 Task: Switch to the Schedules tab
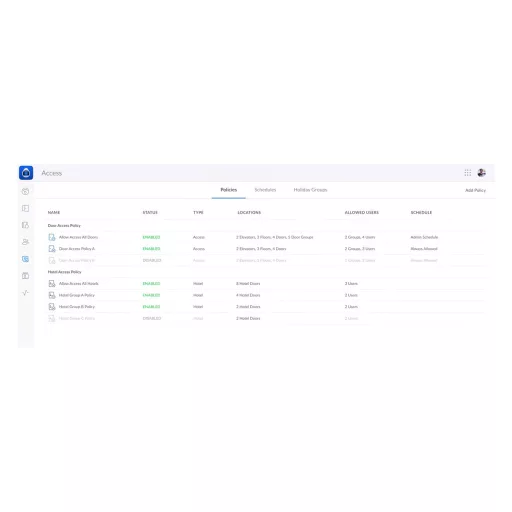pyautogui.click(x=265, y=190)
